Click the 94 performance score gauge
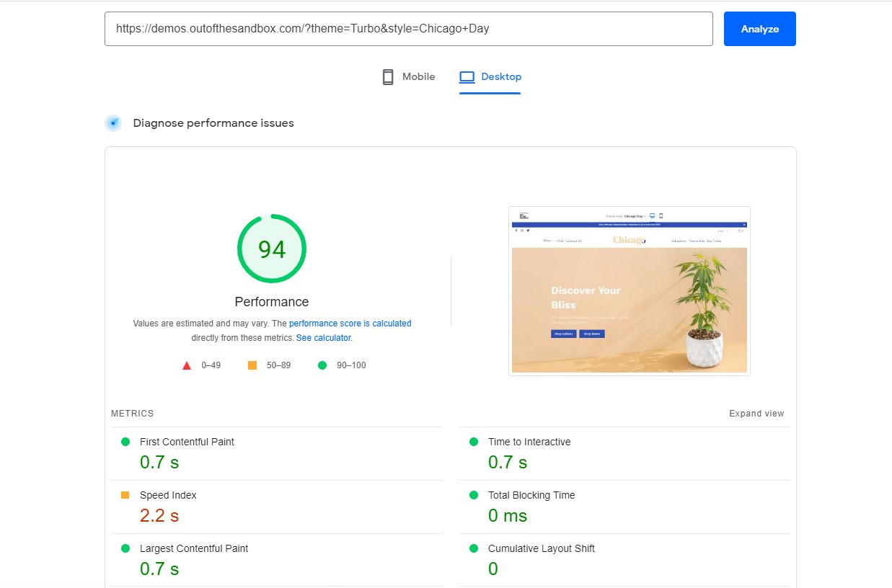This screenshot has width=892, height=588. pyautogui.click(x=272, y=249)
